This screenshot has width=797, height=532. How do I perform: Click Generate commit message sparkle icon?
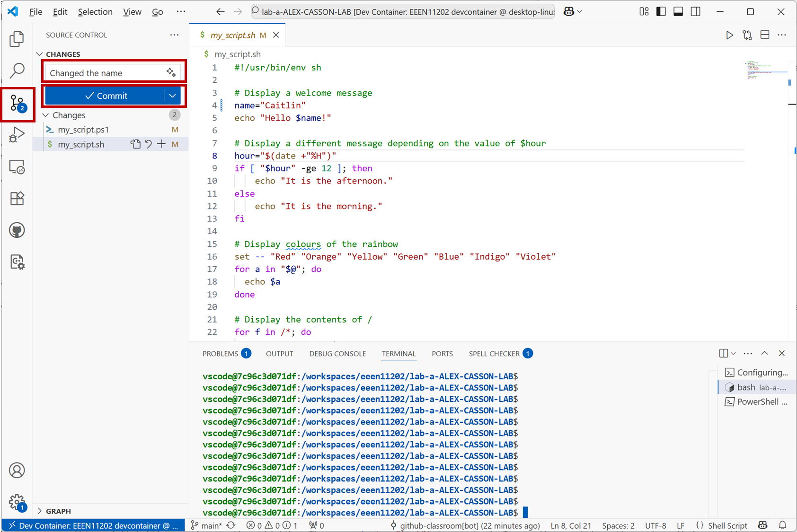click(171, 72)
